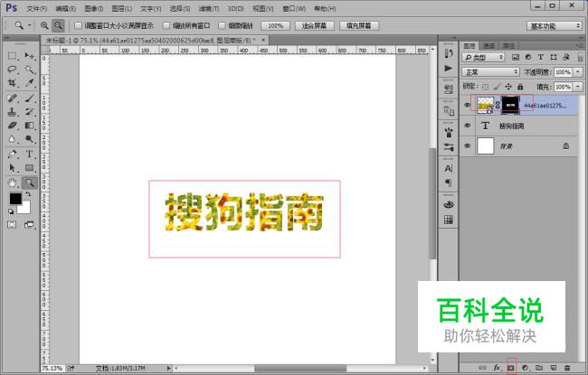Open the blend mode dropdown
This screenshot has width=588, height=375.
pyautogui.click(x=490, y=72)
